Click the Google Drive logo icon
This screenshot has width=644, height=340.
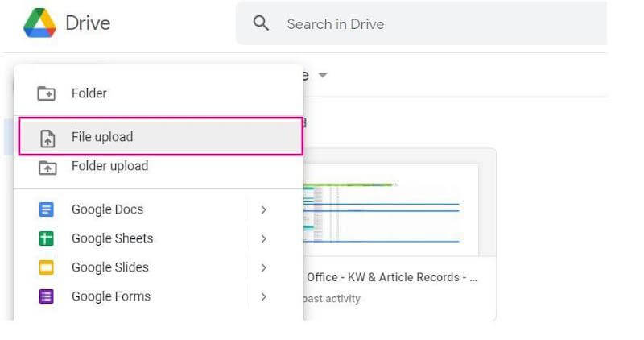(39, 23)
